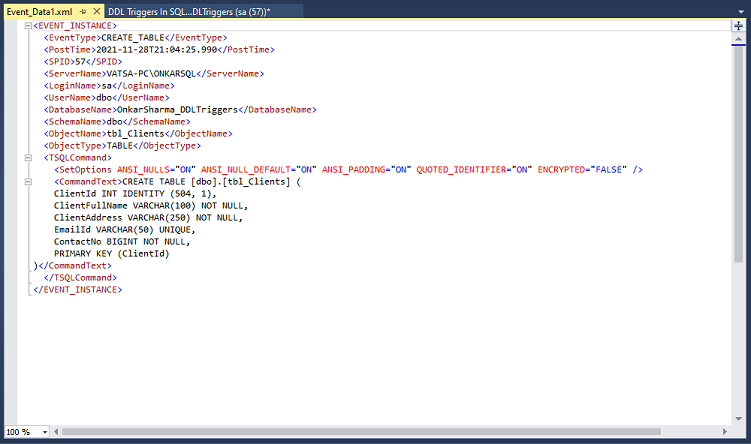Click the SPID value 57
751x444 pixels.
pos(80,62)
